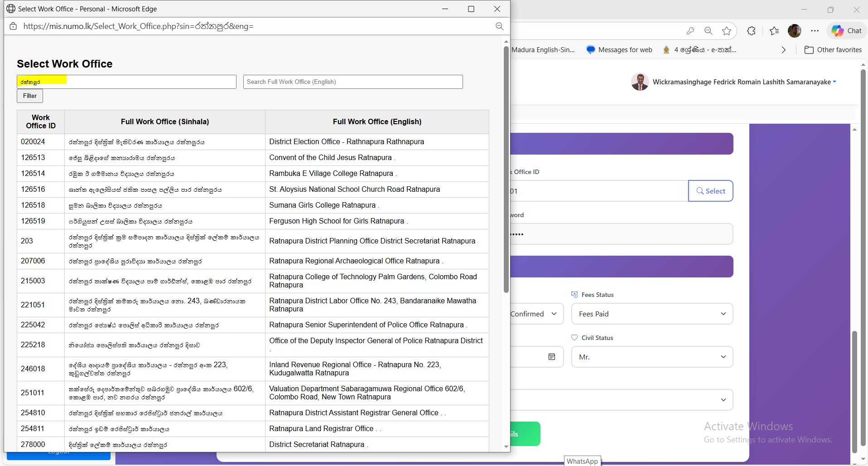Open Copilot Chat

pos(846,31)
